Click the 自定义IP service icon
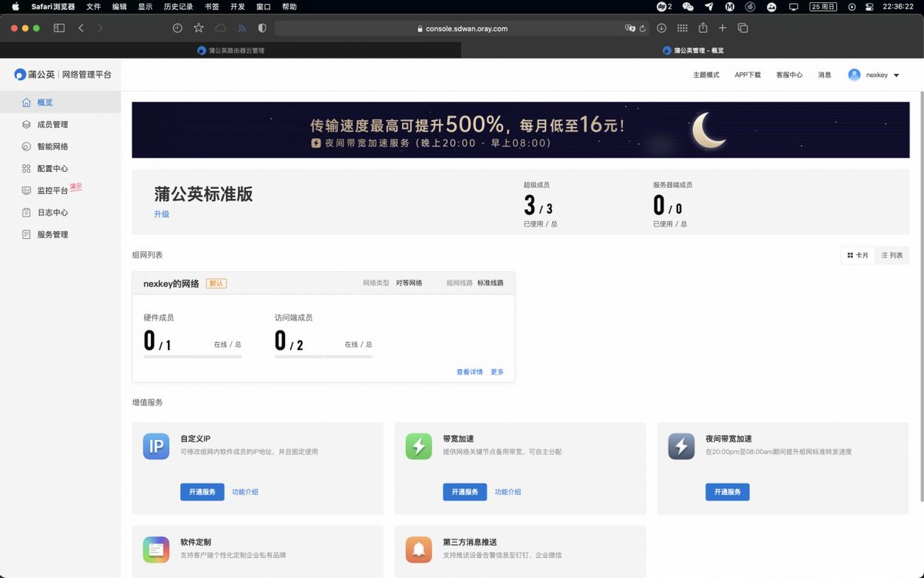The height and width of the screenshot is (578, 924). click(x=156, y=446)
